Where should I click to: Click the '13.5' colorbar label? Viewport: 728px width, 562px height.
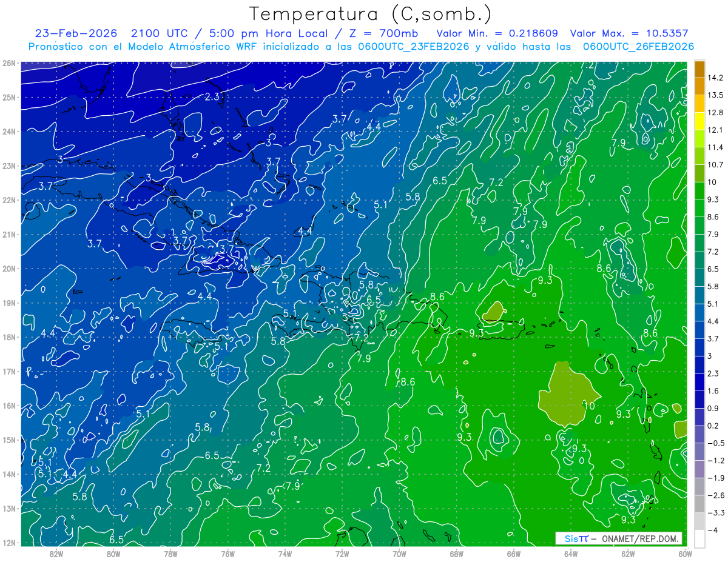(x=715, y=95)
